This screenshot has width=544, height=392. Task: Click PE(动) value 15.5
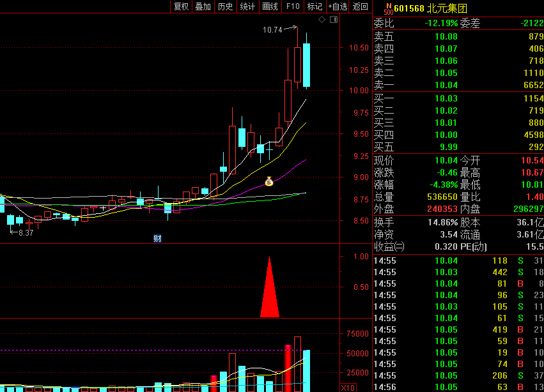(x=536, y=246)
